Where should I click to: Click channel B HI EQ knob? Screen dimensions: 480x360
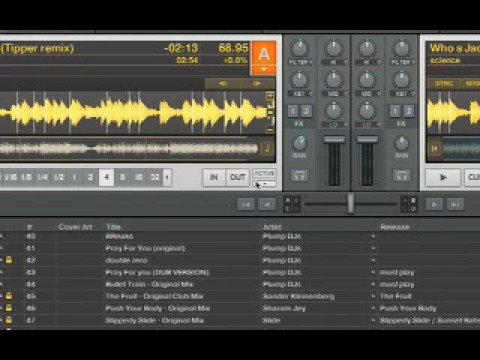click(367, 49)
